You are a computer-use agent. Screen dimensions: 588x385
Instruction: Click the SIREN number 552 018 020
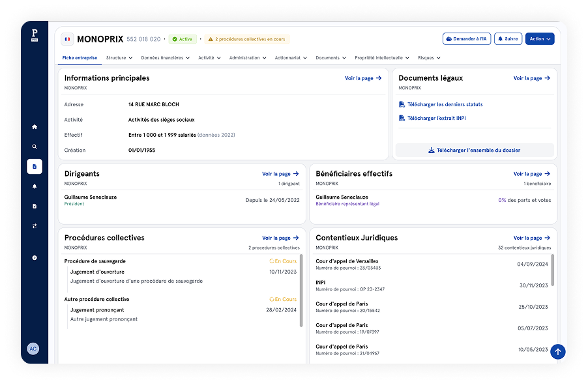coord(143,39)
